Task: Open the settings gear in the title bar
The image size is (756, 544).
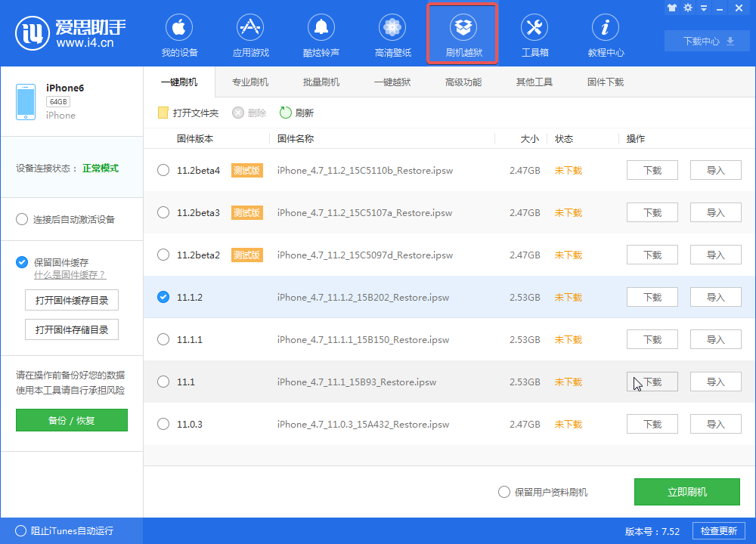Action: pyautogui.click(x=688, y=8)
